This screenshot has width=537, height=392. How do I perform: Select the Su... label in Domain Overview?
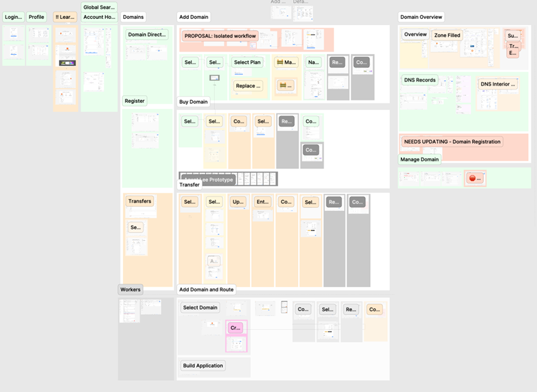coord(513,36)
